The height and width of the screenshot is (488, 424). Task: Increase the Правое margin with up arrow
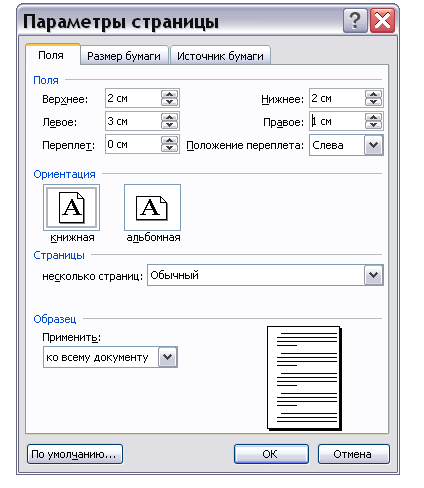tap(374, 117)
